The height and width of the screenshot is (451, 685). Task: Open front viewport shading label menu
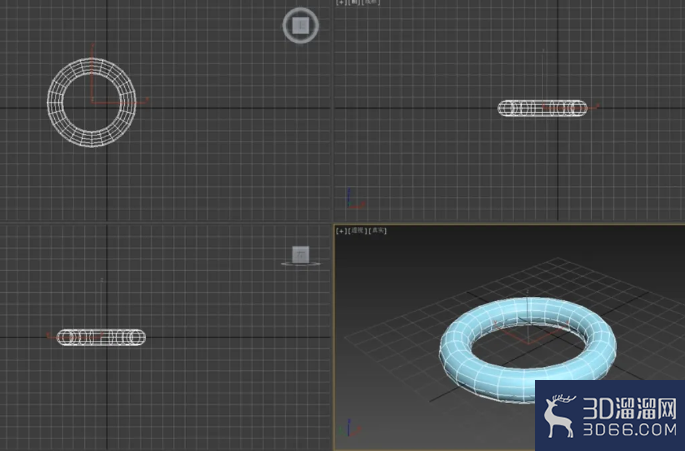[x=370, y=2]
